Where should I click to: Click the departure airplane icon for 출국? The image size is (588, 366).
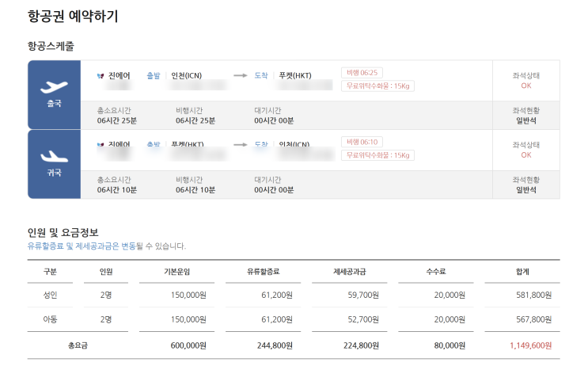coord(54,86)
